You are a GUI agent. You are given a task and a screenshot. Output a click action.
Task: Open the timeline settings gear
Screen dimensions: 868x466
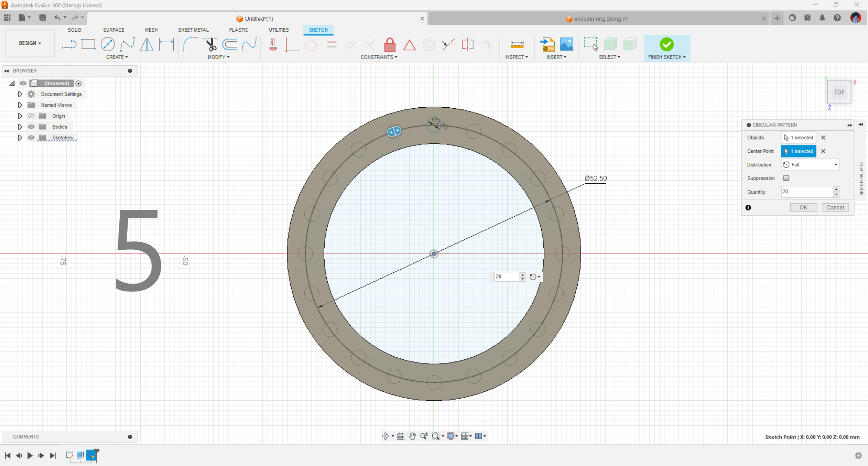coord(858,456)
